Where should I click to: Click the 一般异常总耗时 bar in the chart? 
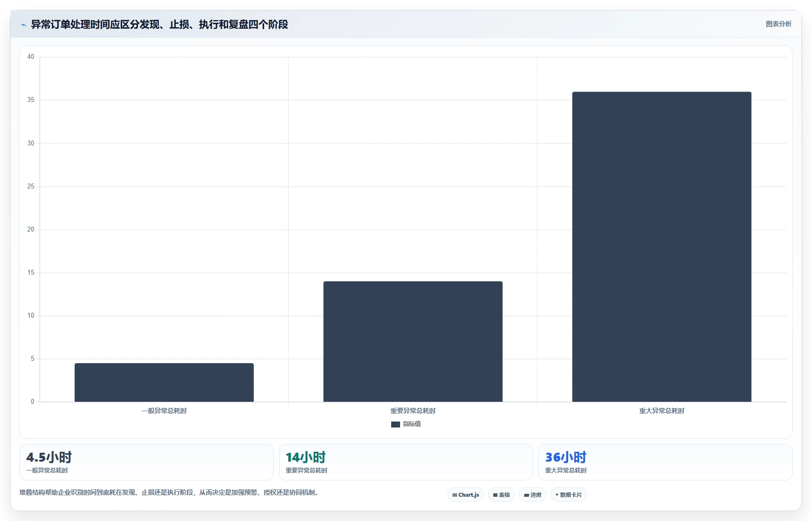tap(164, 382)
